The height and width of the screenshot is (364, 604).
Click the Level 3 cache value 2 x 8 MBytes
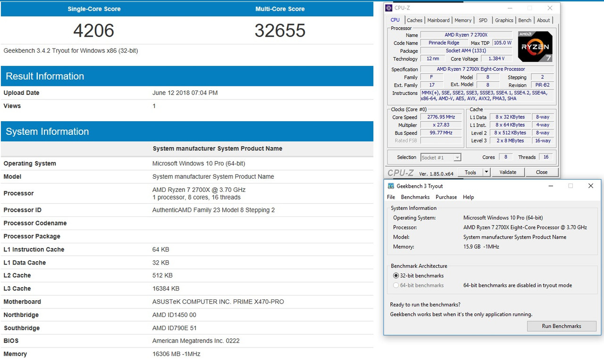click(x=510, y=141)
